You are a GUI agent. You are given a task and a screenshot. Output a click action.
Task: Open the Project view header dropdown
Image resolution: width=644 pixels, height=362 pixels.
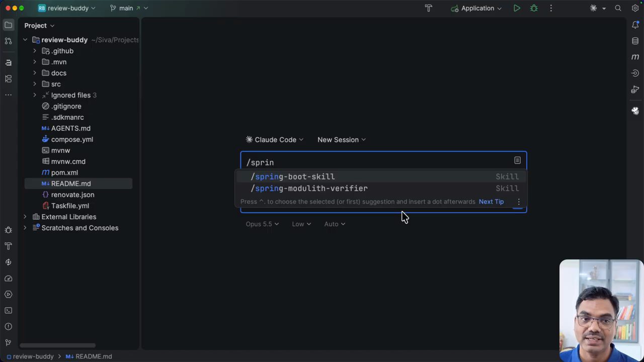click(x=39, y=26)
